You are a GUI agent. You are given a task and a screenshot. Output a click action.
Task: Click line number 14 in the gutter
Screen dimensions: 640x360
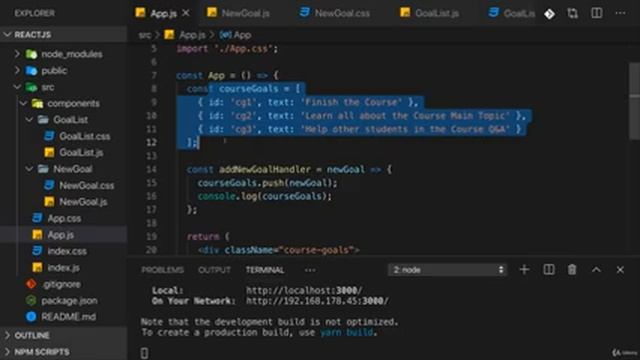click(151, 169)
